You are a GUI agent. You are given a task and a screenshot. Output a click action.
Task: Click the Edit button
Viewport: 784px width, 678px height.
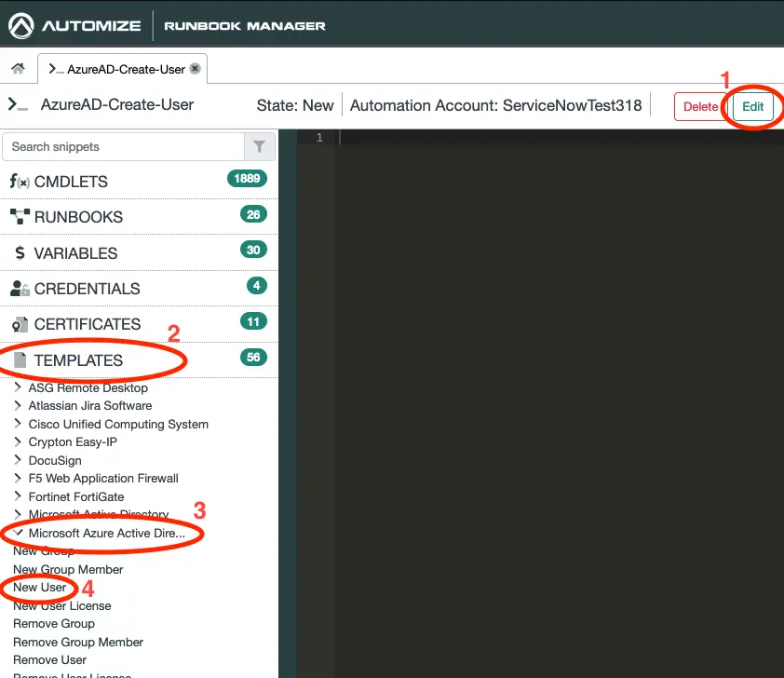752,106
